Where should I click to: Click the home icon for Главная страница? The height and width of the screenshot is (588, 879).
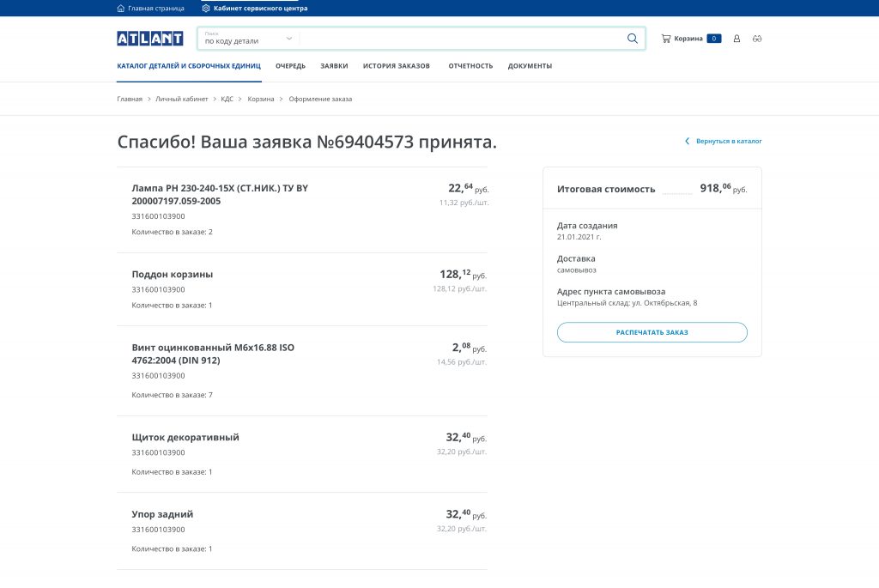coord(120,8)
